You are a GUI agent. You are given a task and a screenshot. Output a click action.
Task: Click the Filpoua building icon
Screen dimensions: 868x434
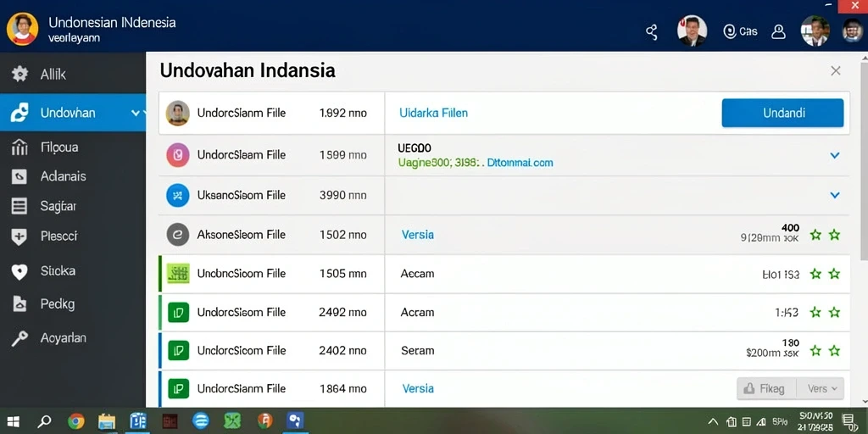[19, 147]
